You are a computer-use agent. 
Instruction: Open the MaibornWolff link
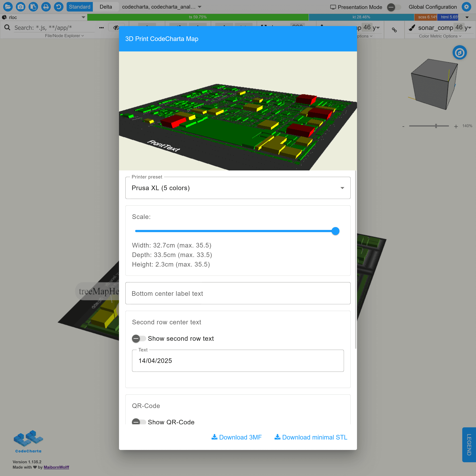pos(56,467)
